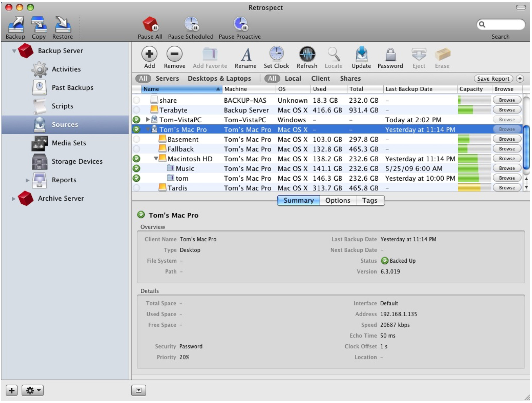Click the Password padlock icon
The image size is (532, 403).
(390, 54)
